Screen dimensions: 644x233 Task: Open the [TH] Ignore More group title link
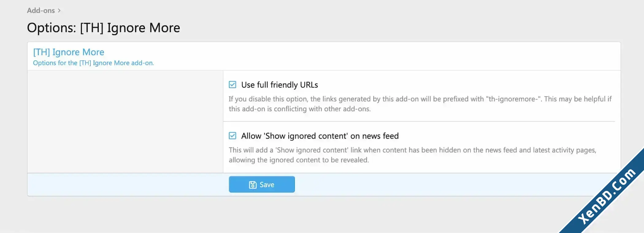tap(69, 52)
